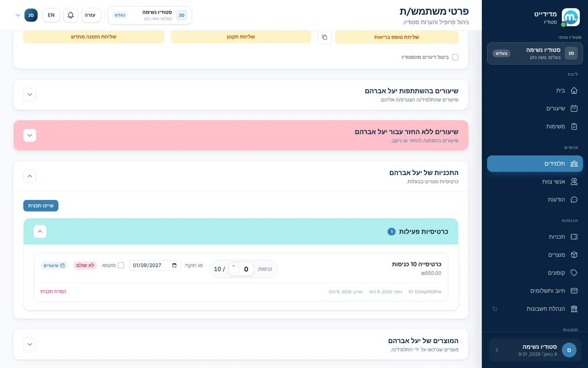Open studio switcher at sidebar bottom
The height and width of the screenshot is (368, 588).
tap(535, 350)
